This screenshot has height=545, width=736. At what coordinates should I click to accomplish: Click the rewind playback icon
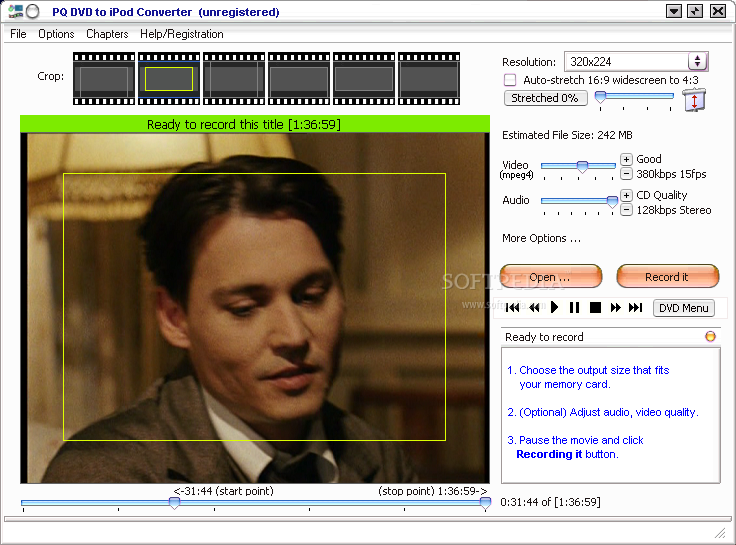tap(534, 307)
